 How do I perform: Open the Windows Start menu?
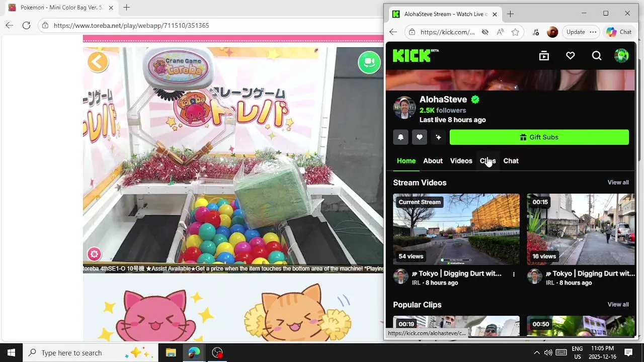click(x=11, y=352)
